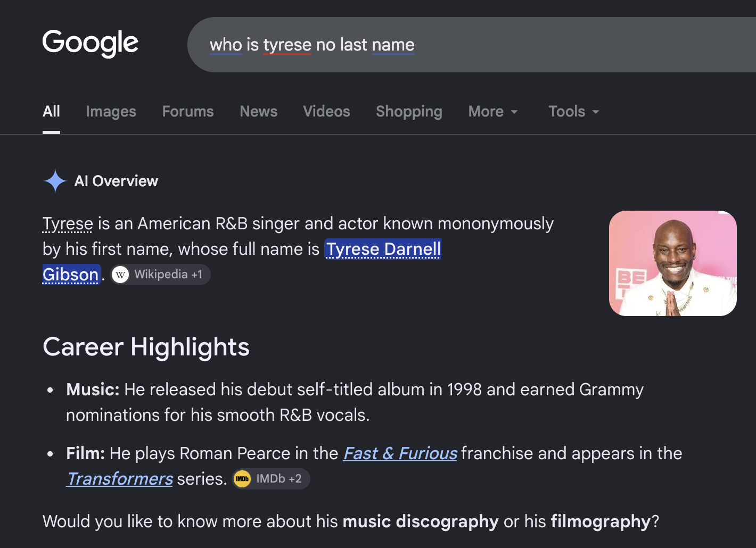Click the bold 'filmography' text
The image size is (756, 548).
[x=601, y=521]
